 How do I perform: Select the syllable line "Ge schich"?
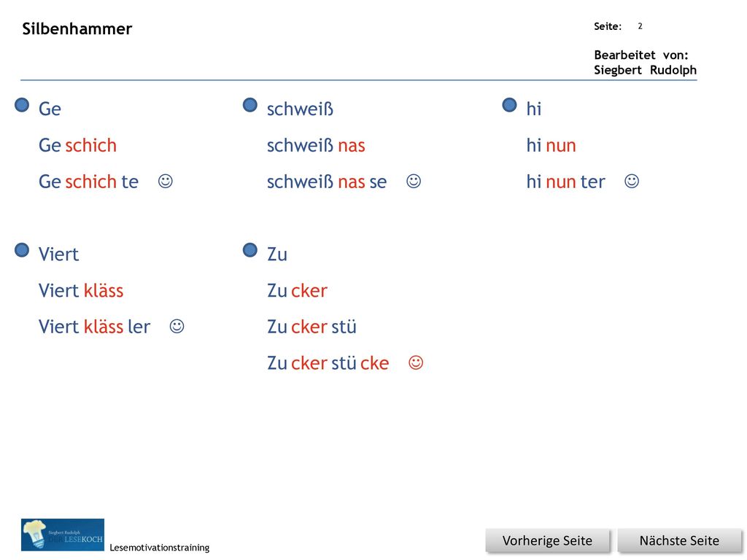tap(77, 145)
